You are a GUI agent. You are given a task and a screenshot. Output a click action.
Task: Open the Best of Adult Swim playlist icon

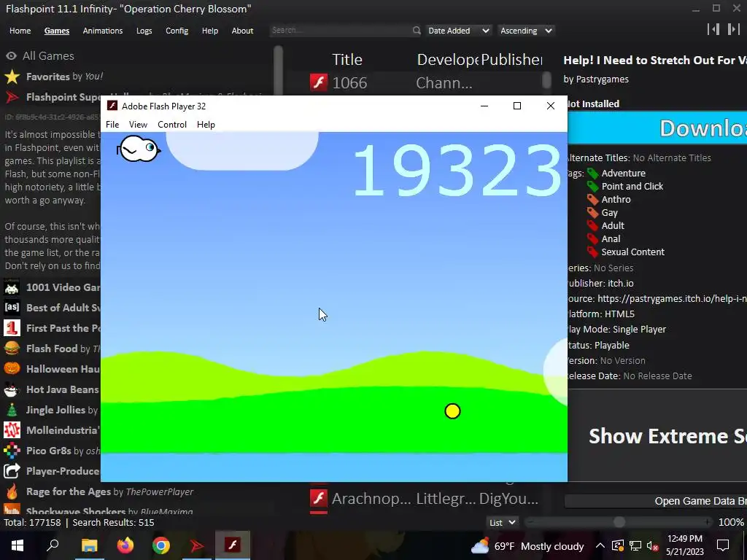tap(12, 308)
